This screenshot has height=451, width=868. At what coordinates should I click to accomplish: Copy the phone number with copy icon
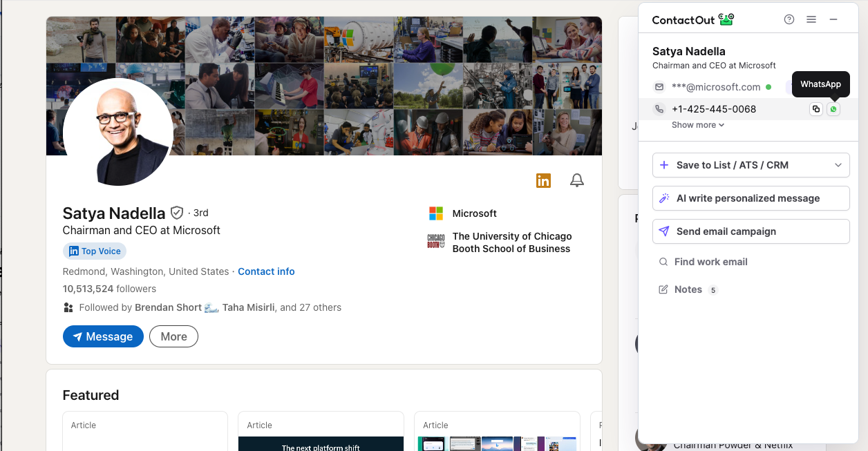[x=816, y=109]
